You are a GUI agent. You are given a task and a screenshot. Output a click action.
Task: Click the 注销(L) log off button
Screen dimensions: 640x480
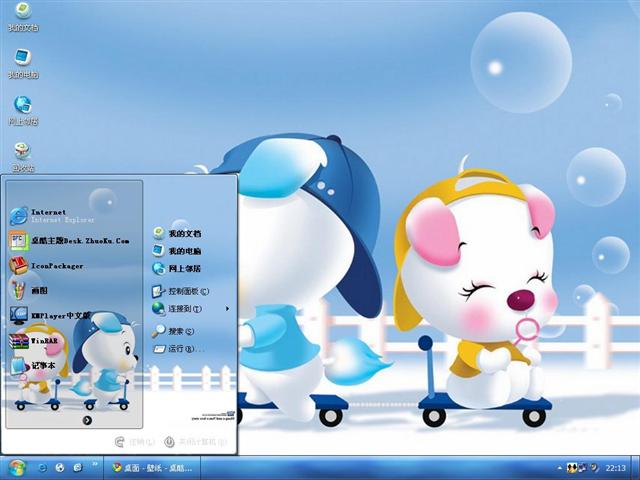pyautogui.click(x=136, y=442)
